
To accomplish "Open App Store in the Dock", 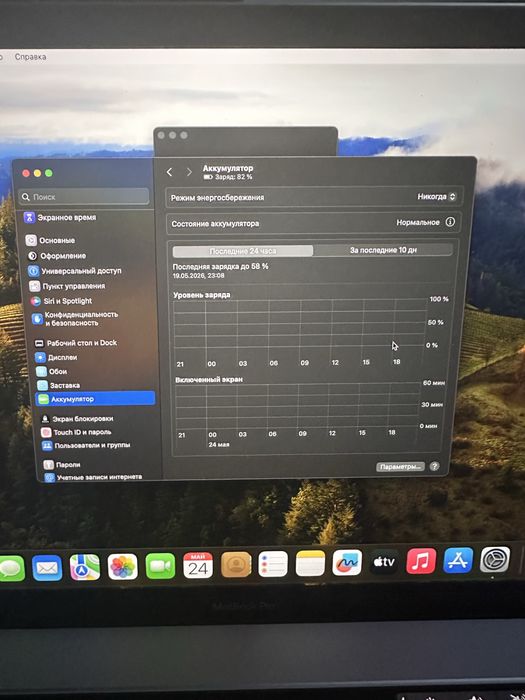I will point(458,560).
